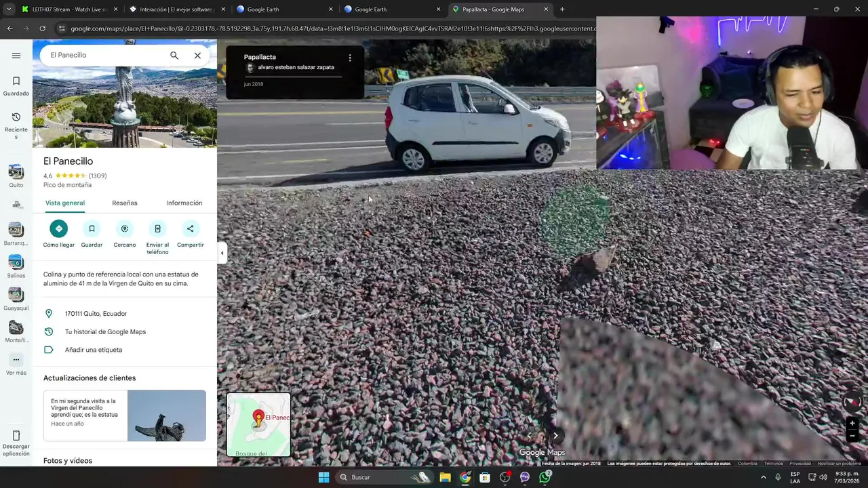Switch to Vista general tab
Image resolution: width=868 pixels, height=488 pixels.
click(65, 203)
